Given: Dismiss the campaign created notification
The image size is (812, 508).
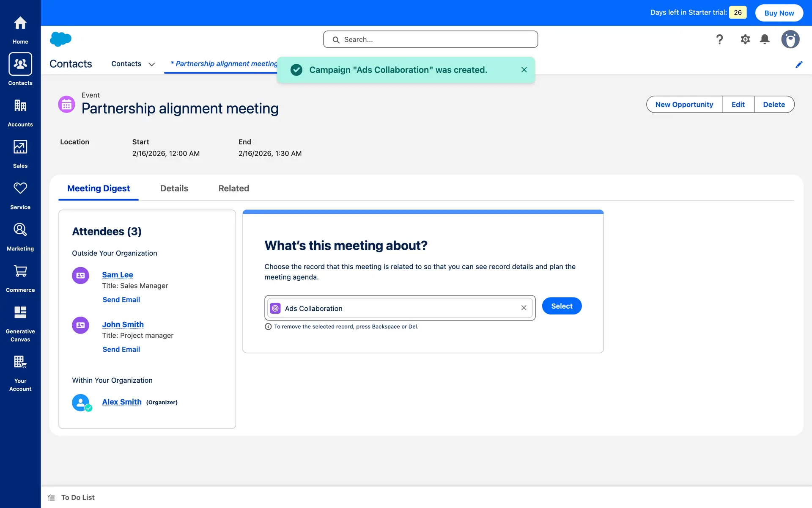Looking at the screenshot, I should point(524,70).
